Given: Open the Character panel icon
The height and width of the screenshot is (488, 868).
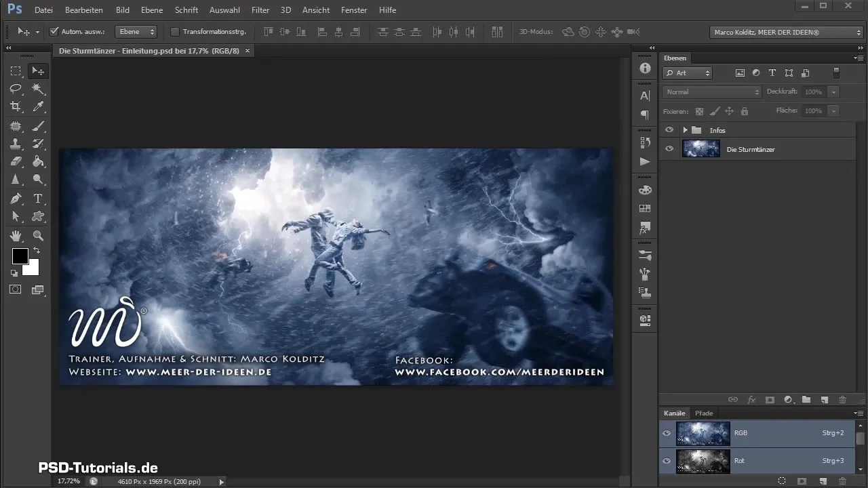Looking at the screenshot, I should point(645,96).
